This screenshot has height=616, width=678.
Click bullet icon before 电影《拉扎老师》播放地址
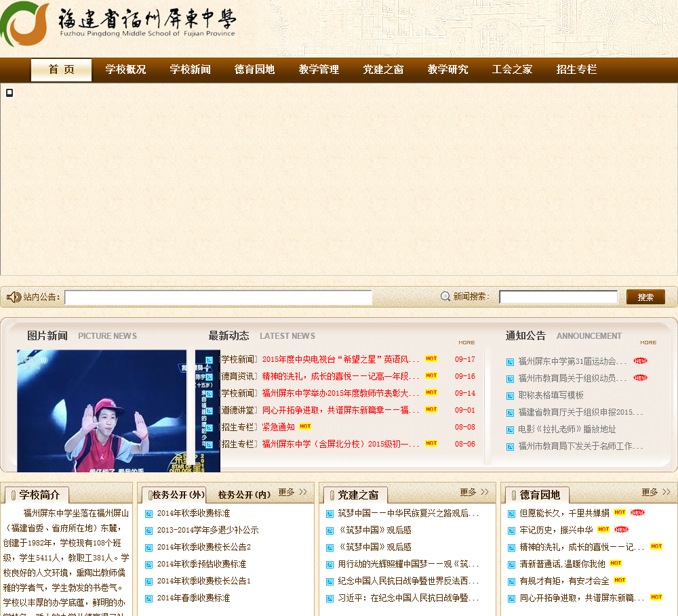[x=511, y=430]
